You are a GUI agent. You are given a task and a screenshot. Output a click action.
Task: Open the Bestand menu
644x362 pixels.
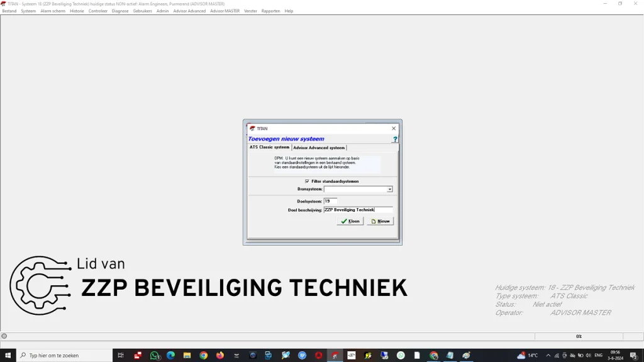pos(9,11)
